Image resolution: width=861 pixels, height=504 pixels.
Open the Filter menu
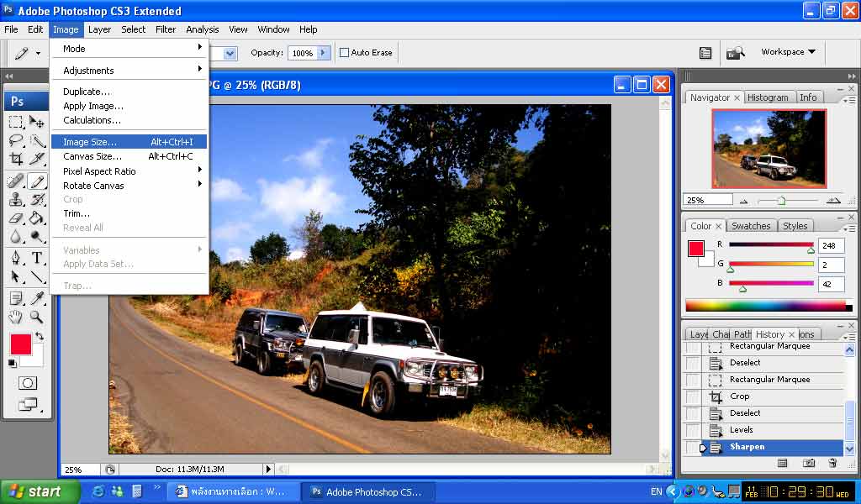166,29
